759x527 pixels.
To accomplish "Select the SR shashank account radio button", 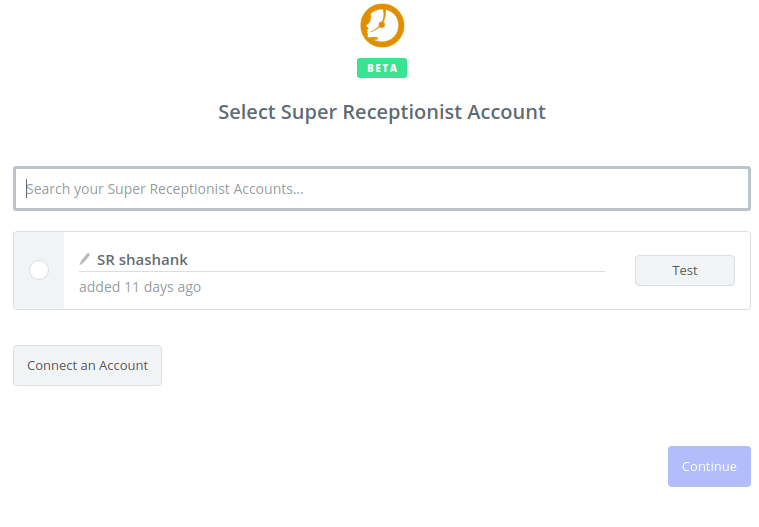I will [x=39, y=270].
